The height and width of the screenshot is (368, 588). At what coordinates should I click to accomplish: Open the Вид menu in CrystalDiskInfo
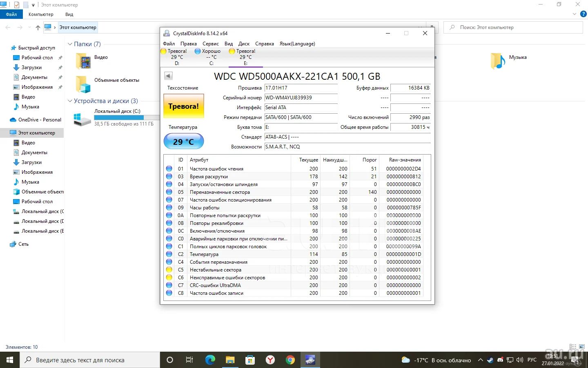pyautogui.click(x=229, y=44)
